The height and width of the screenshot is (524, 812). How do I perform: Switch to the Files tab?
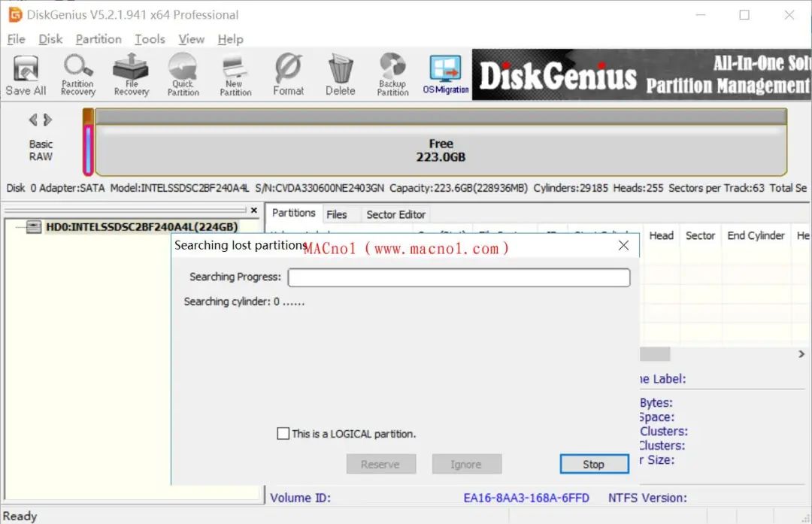(337, 214)
